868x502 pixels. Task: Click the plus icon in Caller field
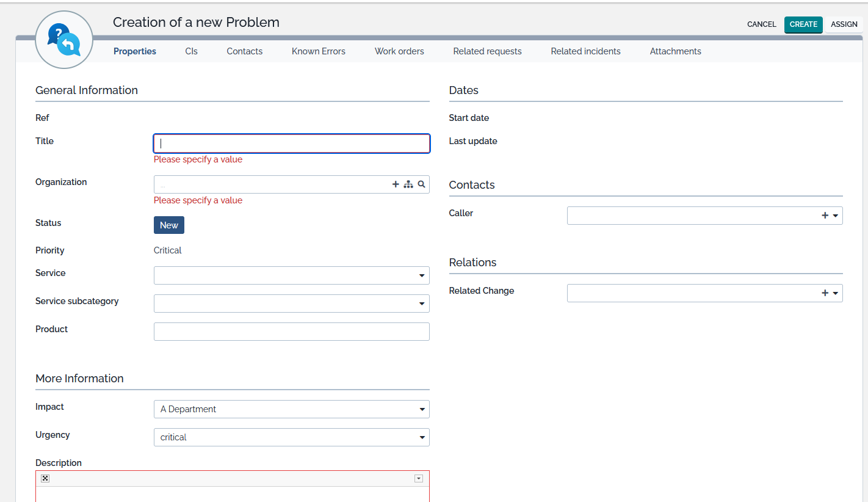tap(825, 216)
